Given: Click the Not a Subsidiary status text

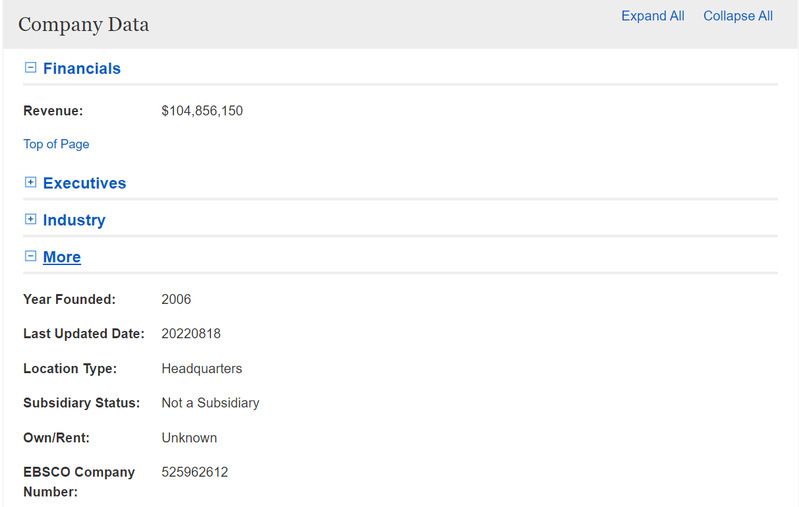Looking at the screenshot, I should (210, 403).
